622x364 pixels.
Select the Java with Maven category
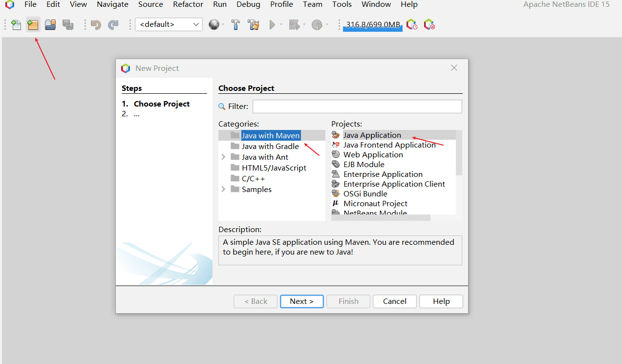(x=272, y=135)
